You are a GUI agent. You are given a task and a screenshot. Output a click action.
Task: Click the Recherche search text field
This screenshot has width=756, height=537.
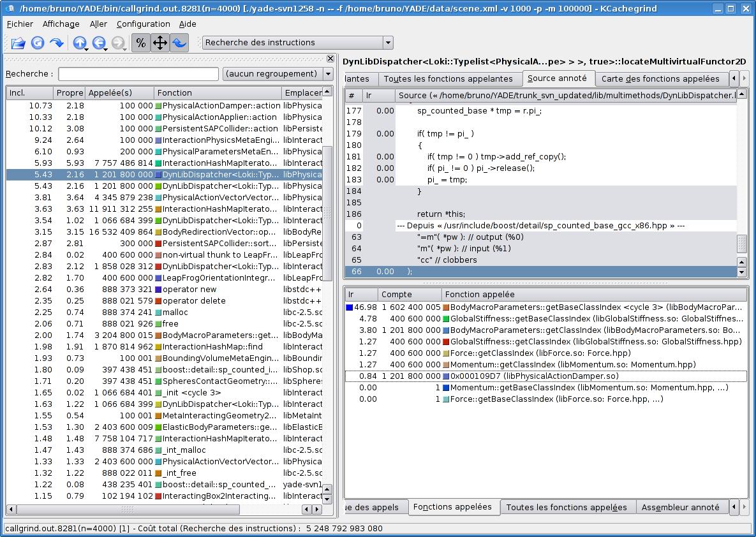pos(138,74)
